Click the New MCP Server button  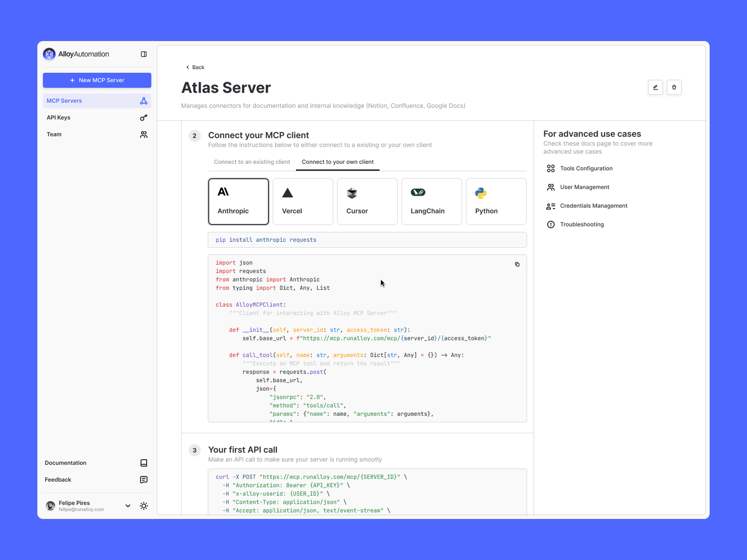click(x=97, y=80)
